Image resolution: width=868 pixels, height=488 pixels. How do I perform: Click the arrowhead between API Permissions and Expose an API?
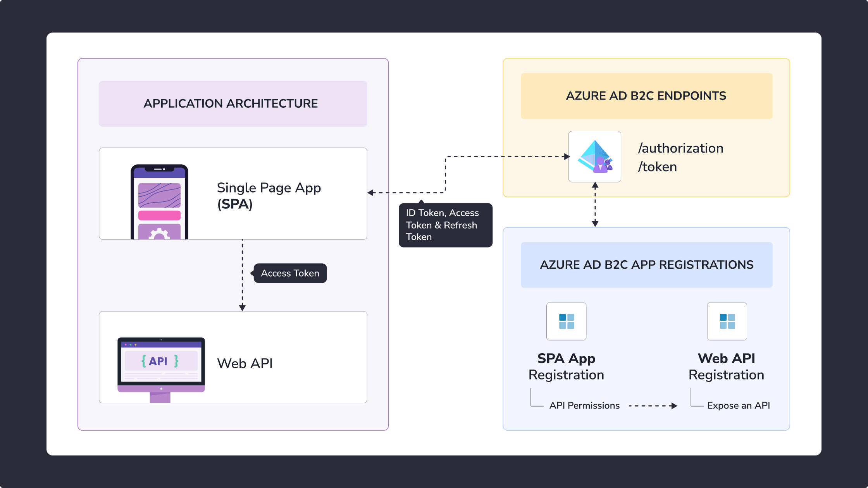click(674, 406)
